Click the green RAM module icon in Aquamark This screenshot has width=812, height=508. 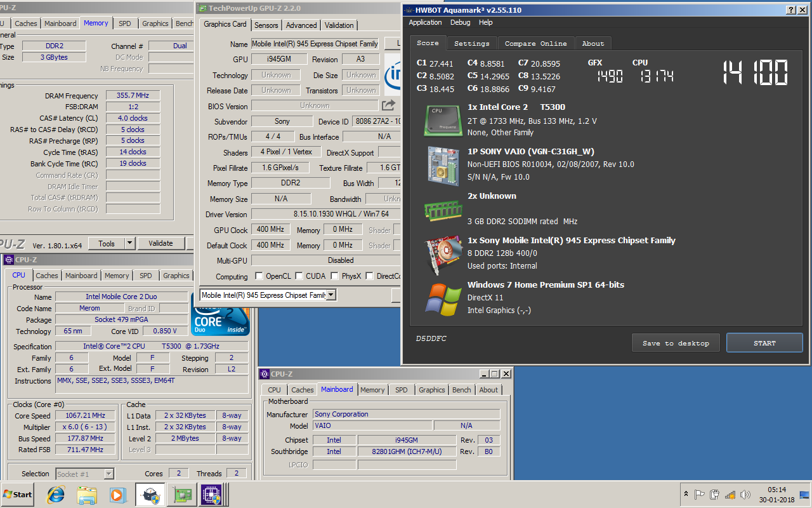tap(442, 210)
